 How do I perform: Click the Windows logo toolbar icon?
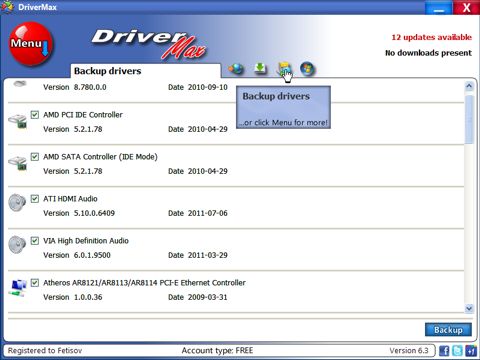tap(307, 69)
